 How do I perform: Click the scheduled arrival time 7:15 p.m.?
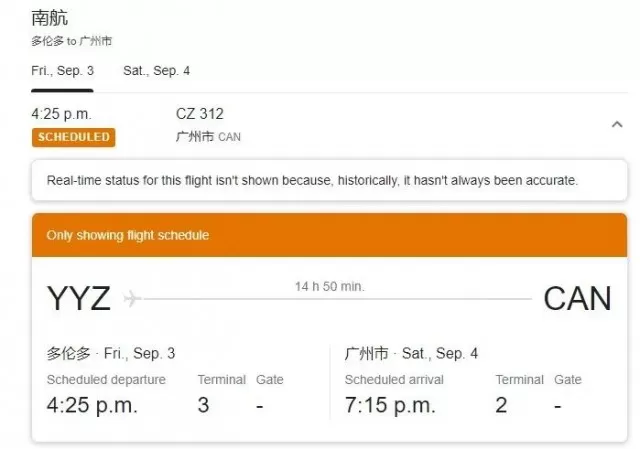[x=390, y=405]
